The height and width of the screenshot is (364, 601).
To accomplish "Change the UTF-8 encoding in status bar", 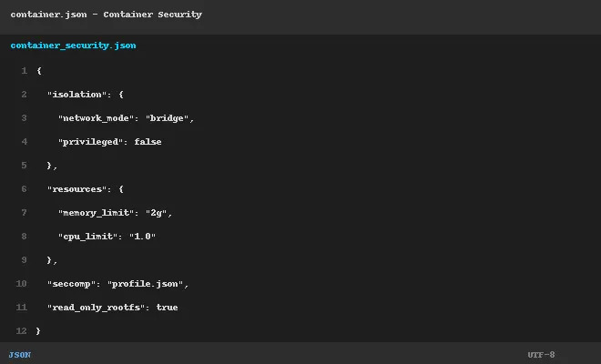I will [541, 355].
